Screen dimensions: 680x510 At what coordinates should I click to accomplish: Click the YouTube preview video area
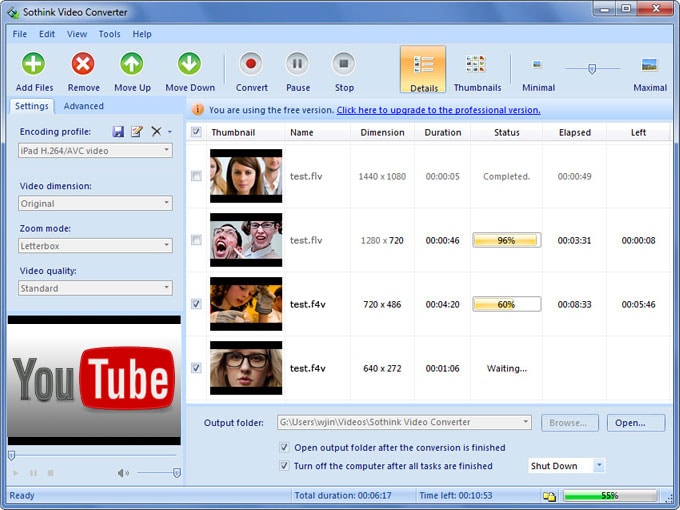(x=94, y=380)
